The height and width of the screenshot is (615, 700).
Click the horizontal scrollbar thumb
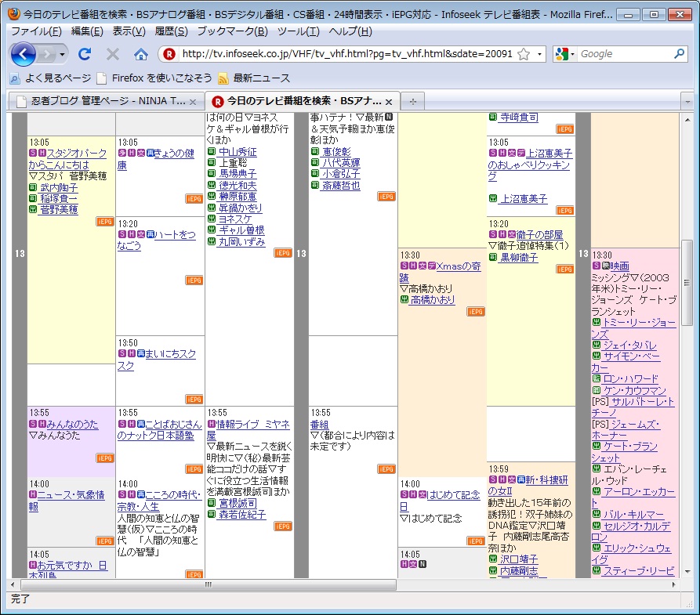pyautogui.click(x=209, y=584)
